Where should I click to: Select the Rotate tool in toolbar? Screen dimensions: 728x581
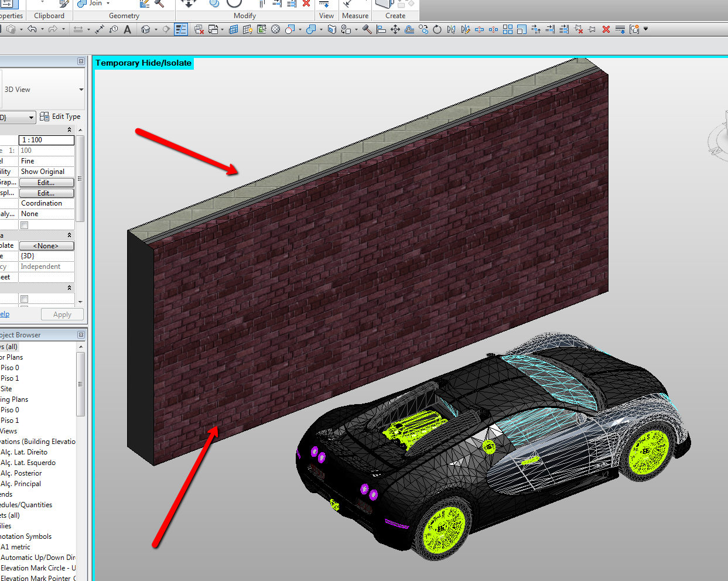(437, 29)
